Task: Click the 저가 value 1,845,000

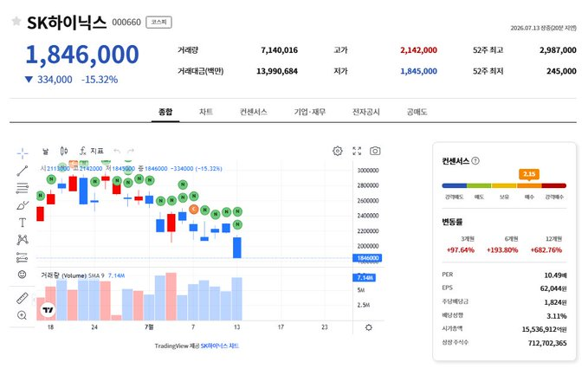Action: click(x=418, y=71)
